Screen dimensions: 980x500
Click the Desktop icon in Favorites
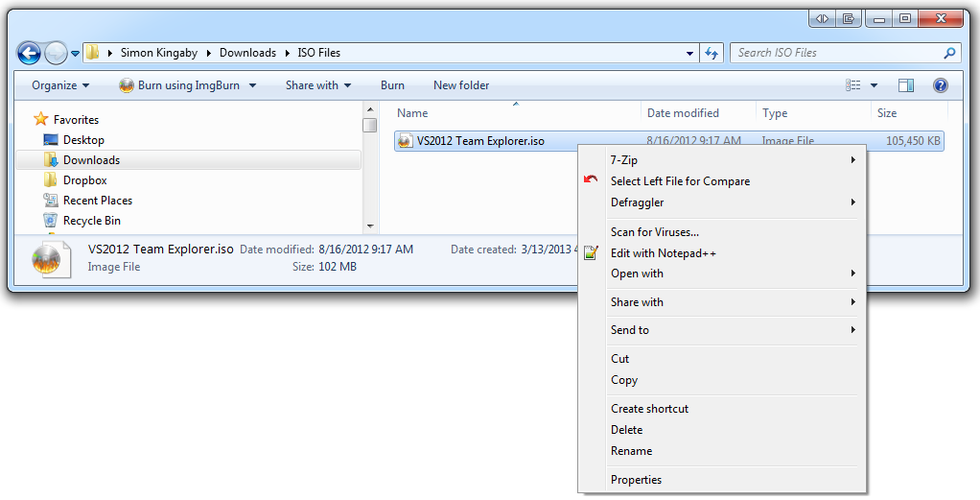click(52, 140)
